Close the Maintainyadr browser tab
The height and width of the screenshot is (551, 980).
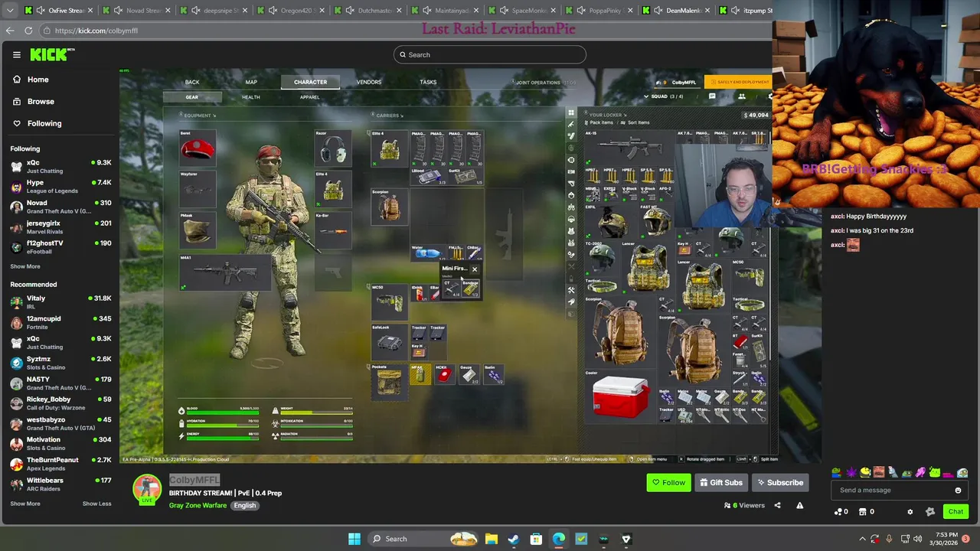(475, 11)
